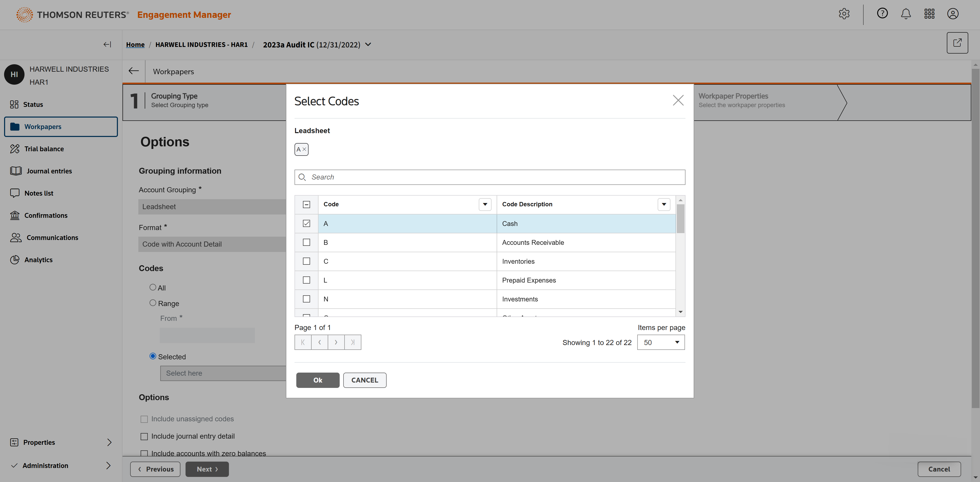
Task: Open the Code Description column filter dropdown
Action: tap(664, 205)
